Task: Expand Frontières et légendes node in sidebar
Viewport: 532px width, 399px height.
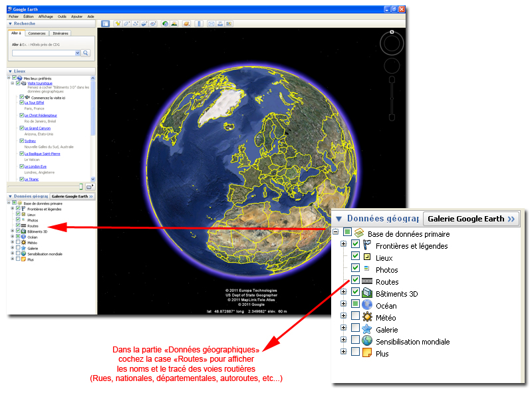Action: (13, 208)
